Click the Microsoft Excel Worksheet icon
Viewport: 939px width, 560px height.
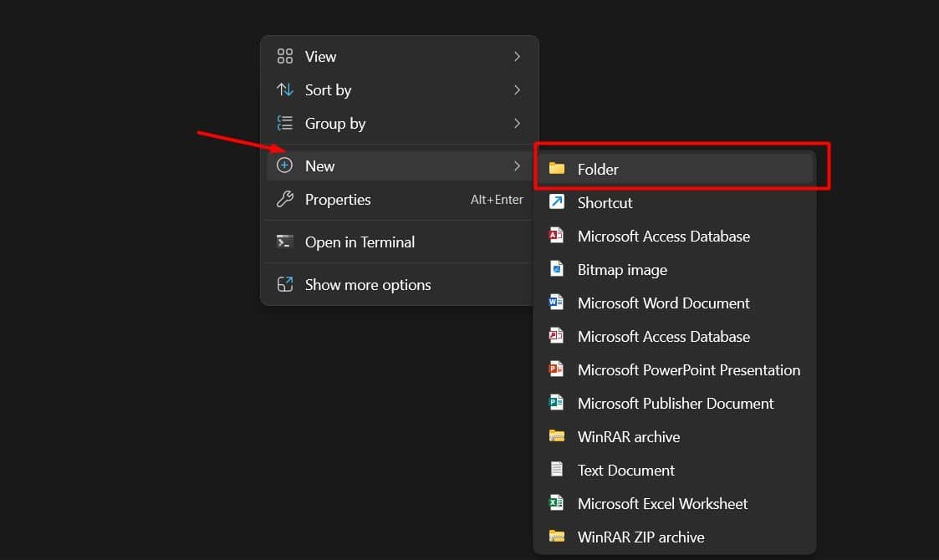point(556,504)
